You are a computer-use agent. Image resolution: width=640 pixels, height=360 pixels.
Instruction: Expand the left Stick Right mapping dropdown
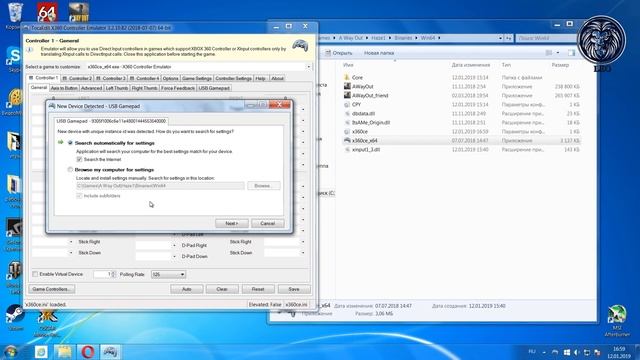tap(71, 242)
